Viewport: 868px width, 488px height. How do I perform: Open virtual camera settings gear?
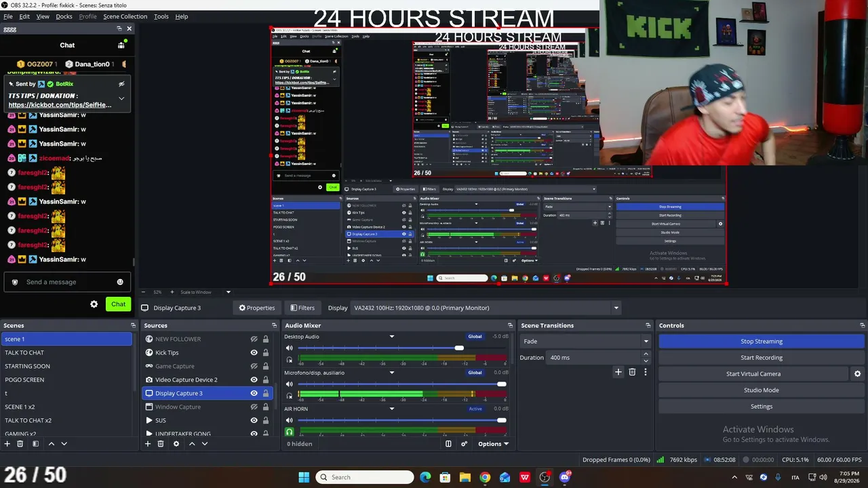coord(857,373)
